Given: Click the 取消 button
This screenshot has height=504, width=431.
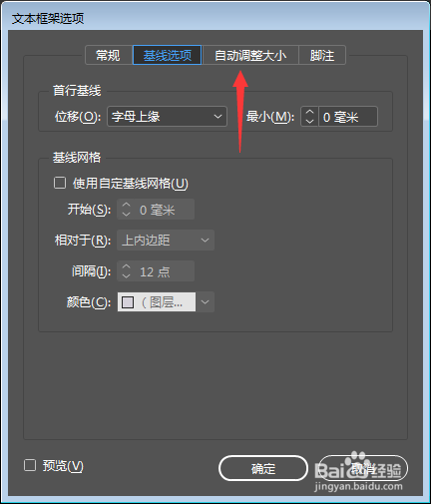Looking at the screenshot, I should [x=363, y=468].
